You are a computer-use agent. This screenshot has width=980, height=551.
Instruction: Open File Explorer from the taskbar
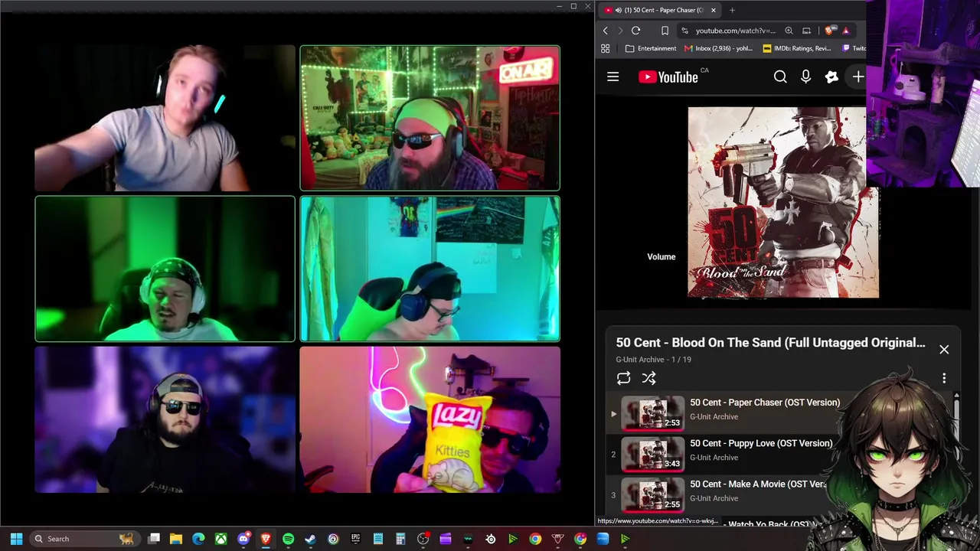176,539
